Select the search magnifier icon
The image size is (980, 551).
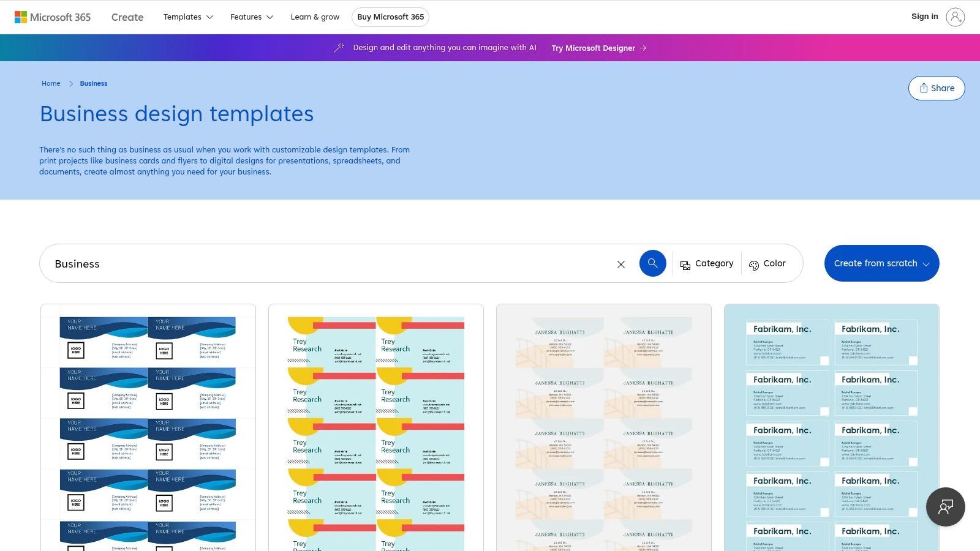652,263
